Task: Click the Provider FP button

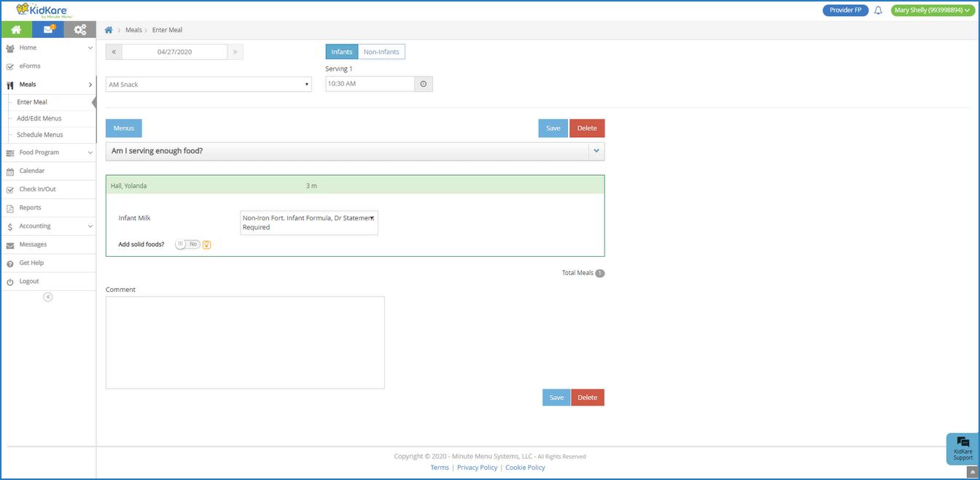Action: 846,10
